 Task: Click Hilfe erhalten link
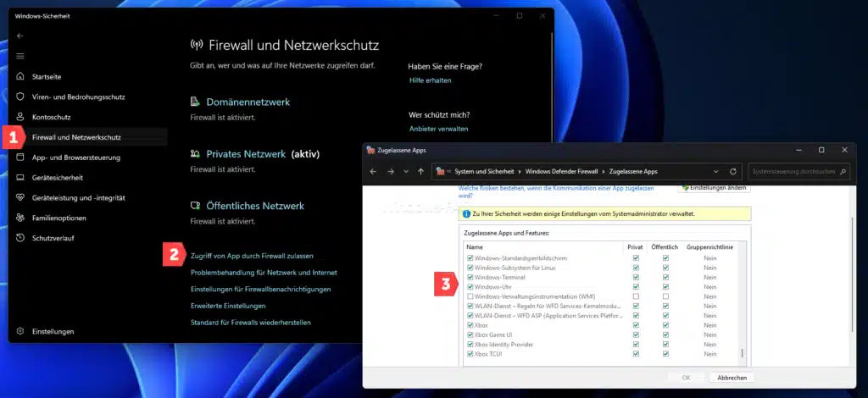click(x=430, y=80)
